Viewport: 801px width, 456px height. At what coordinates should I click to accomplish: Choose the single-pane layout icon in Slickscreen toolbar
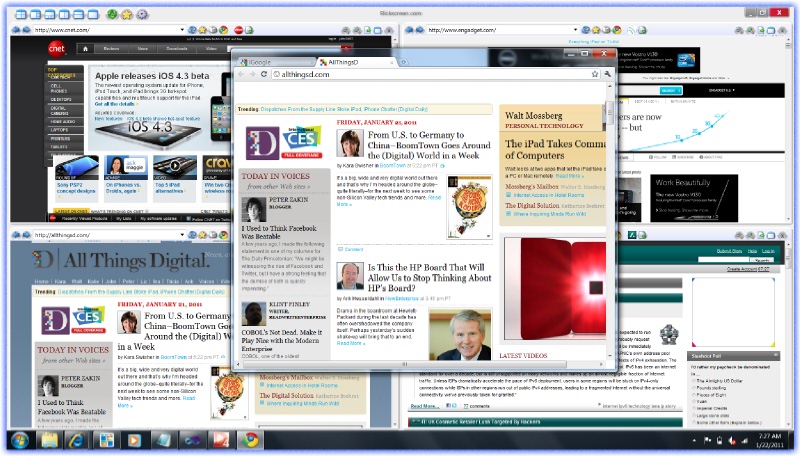pyautogui.click(x=92, y=15)
